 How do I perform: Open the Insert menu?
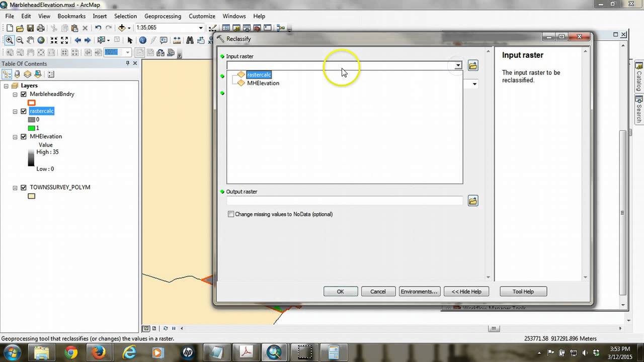pos(100,16)
